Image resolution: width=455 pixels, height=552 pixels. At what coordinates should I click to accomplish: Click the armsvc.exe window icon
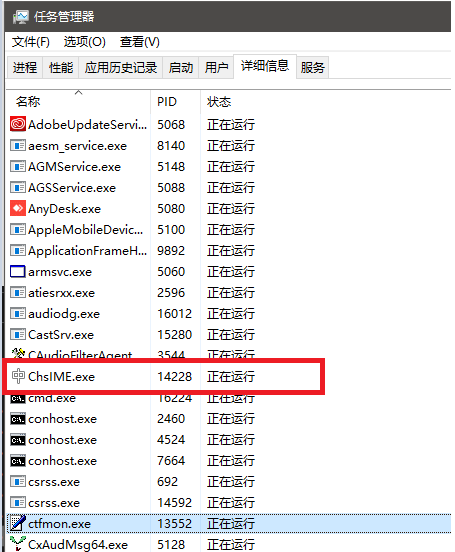coord(18,272)
